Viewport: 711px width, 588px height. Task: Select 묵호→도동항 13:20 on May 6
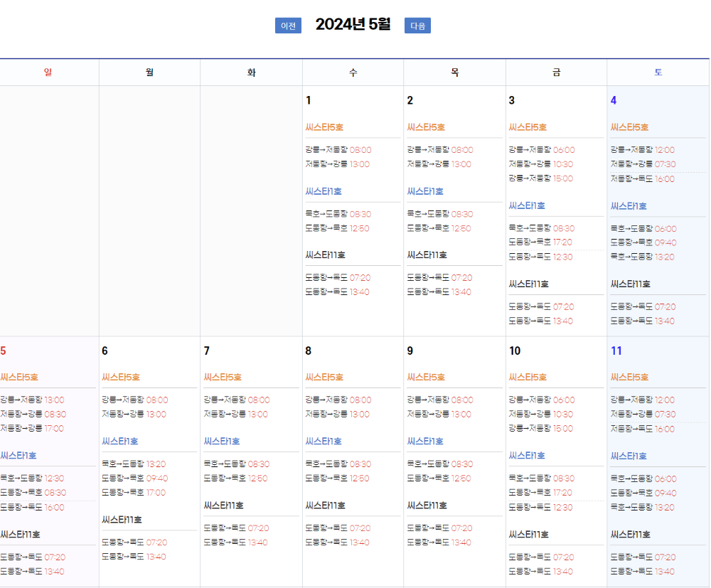[x=134, y=464]
